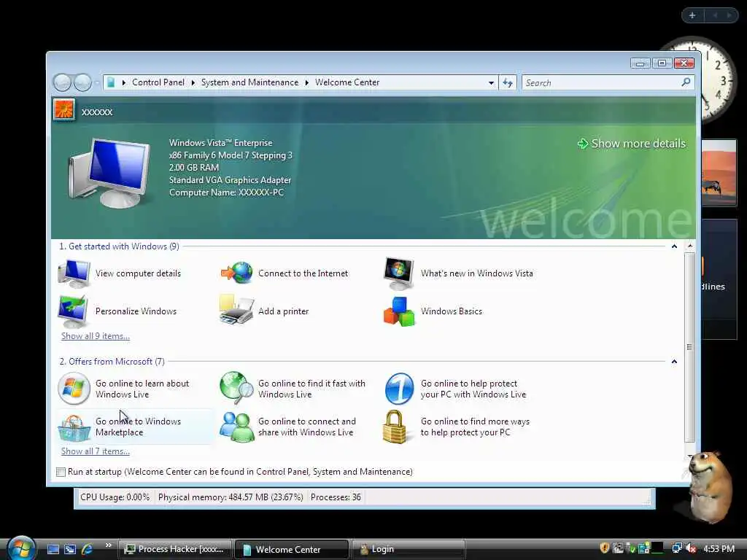The height and width of the screenshot is (560, 747).
Task: Click Physical memory status in Process Hacker
Action: click(x=231, y=497)
